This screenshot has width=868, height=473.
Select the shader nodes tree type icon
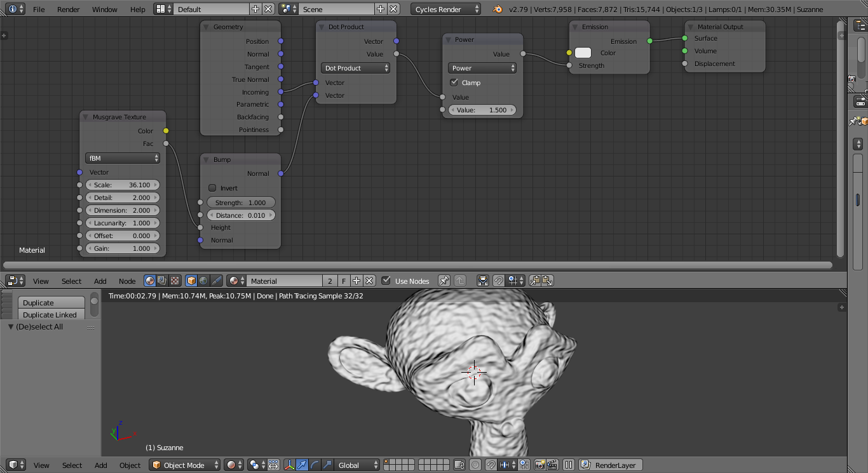[150, 281]
